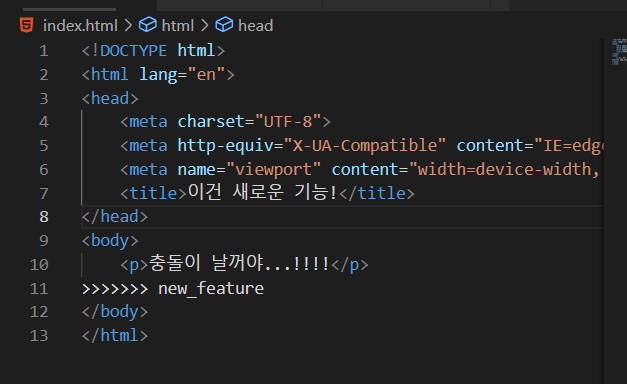Click the name="viewport" attribute
The width and height of the screenshot is (627, 384).
point(249,170)
